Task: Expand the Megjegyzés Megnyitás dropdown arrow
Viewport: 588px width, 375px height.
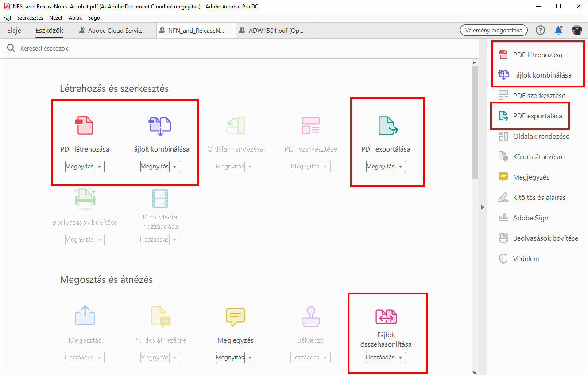Action: click(251, 358)
